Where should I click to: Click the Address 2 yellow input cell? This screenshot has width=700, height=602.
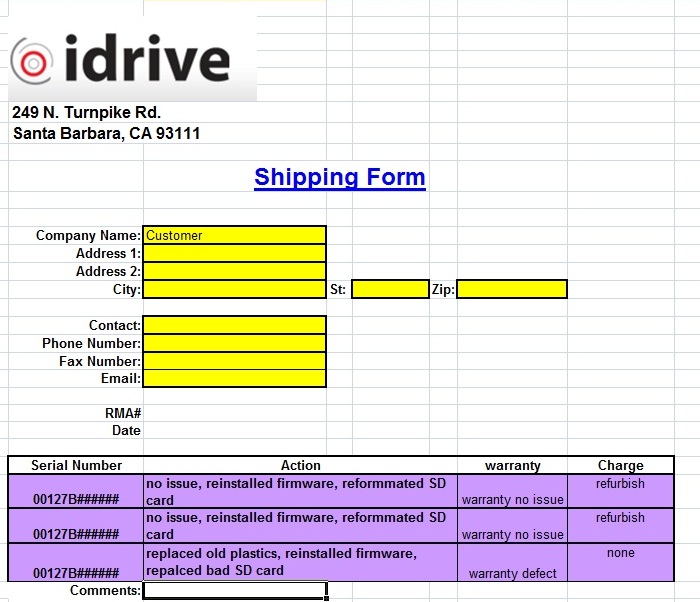pos(234,271)
